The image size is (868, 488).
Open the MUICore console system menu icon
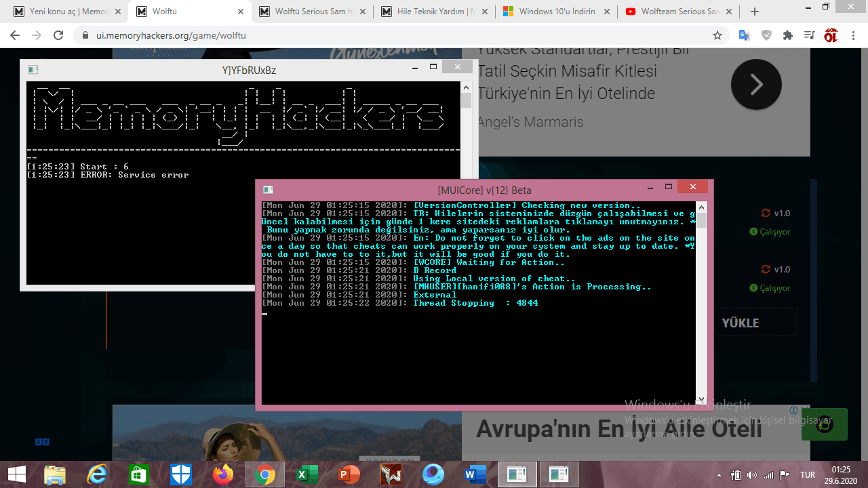tap(268, 190)
